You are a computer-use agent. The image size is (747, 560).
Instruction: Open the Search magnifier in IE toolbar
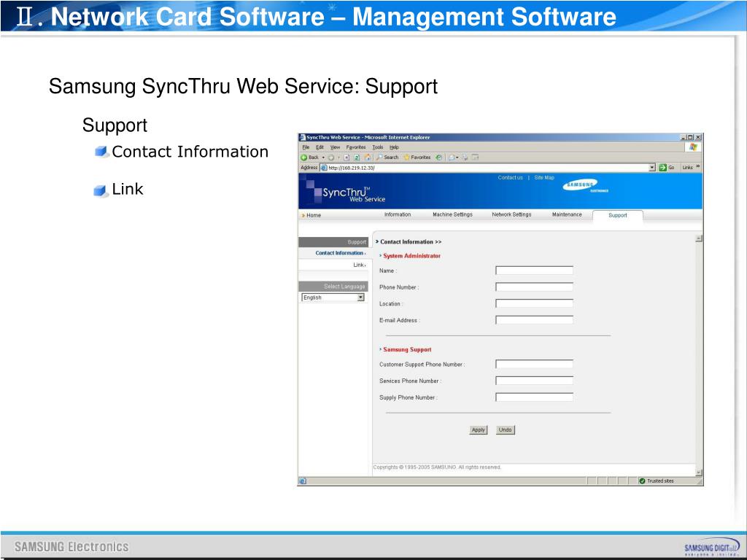[x=379, y=157]
